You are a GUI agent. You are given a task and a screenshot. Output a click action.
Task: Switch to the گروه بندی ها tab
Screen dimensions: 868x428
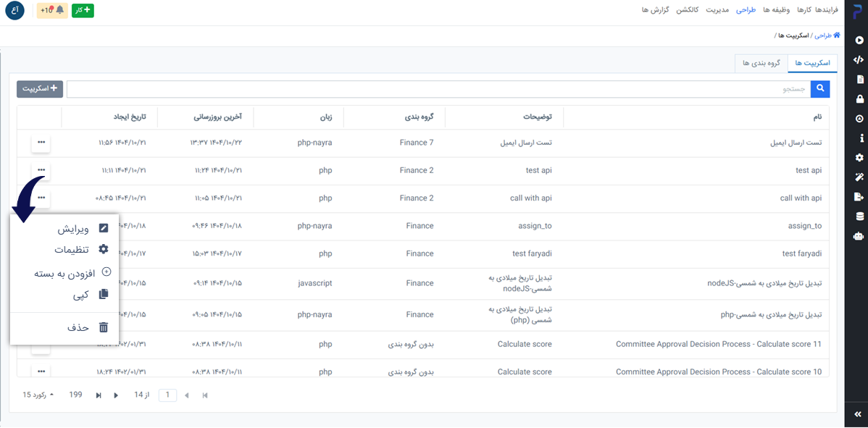pyautogui.click(x=761, y=64)
